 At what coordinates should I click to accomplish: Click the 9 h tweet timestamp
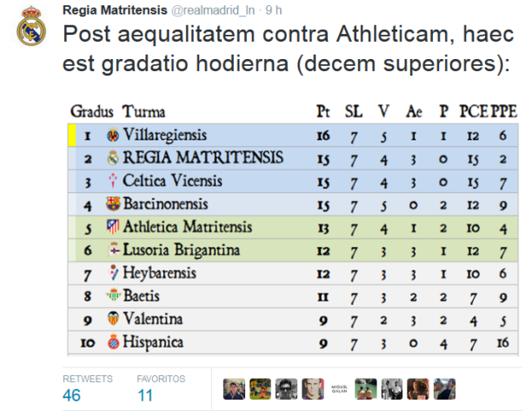pyautogui.click(x=274, y=10)
